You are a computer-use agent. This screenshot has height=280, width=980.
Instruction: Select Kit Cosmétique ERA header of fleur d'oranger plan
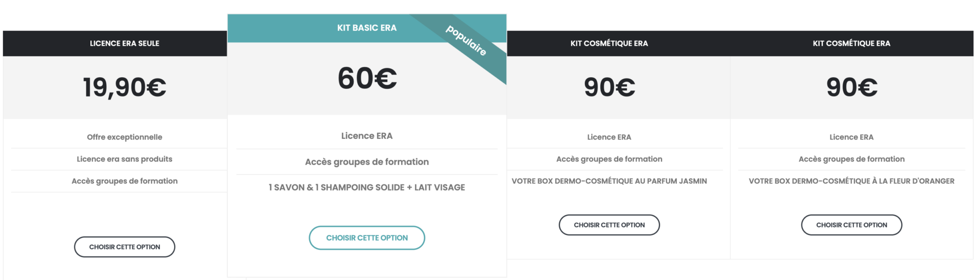coord(851,43)
